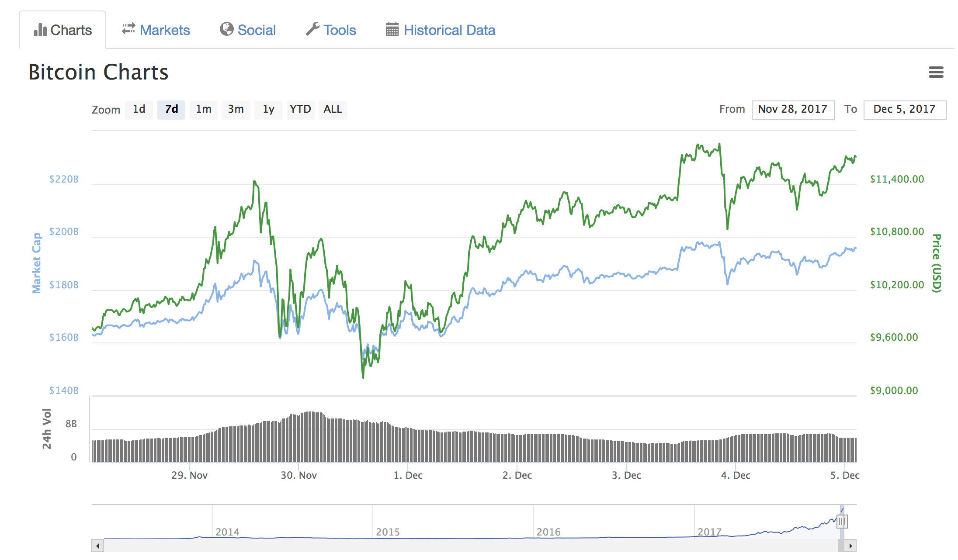Click the bar chart icon on Charts tab
The image size is (958, 560).
[40, 30]
